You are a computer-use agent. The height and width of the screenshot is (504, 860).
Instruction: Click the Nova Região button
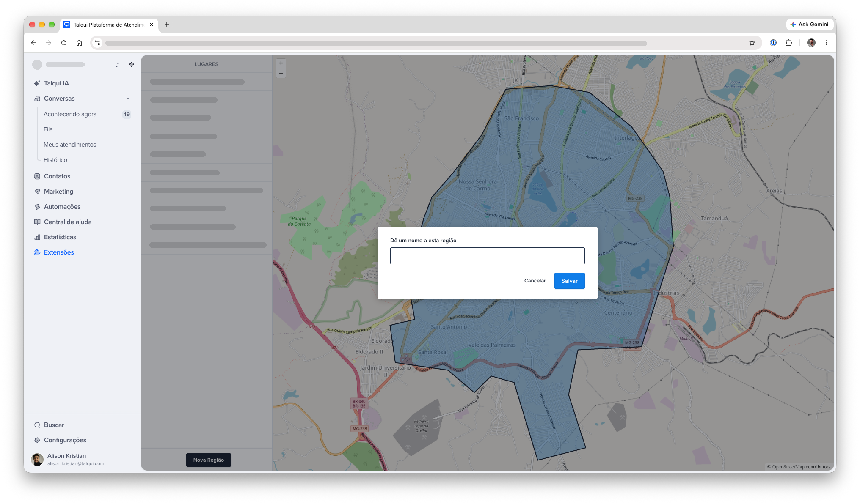click(x=209, y=460)
